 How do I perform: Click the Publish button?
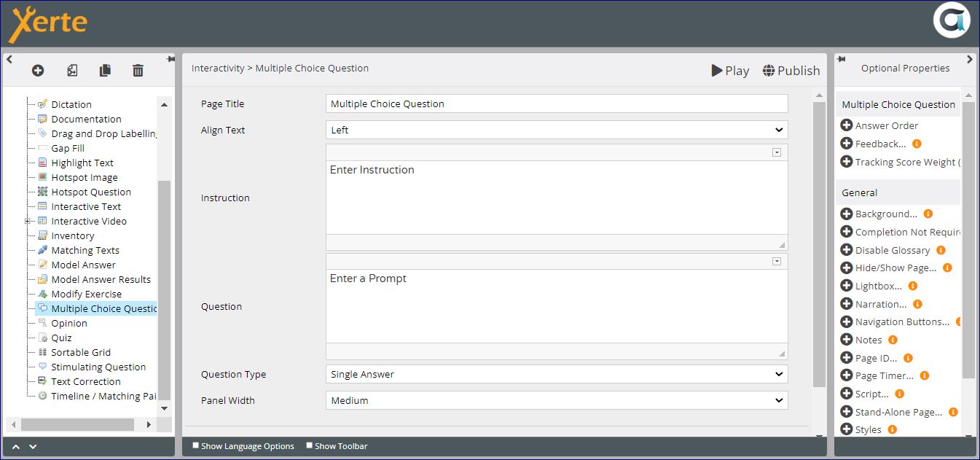click(x=791, y=71)
